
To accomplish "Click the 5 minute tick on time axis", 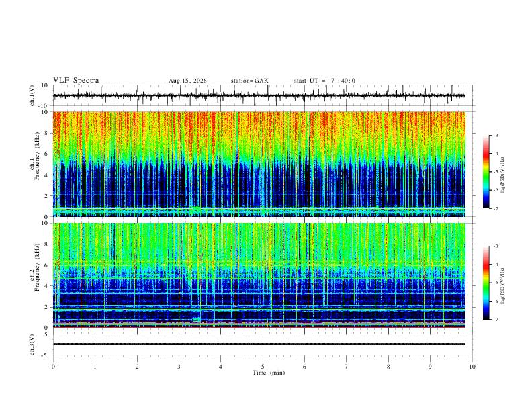I will 263,367.
